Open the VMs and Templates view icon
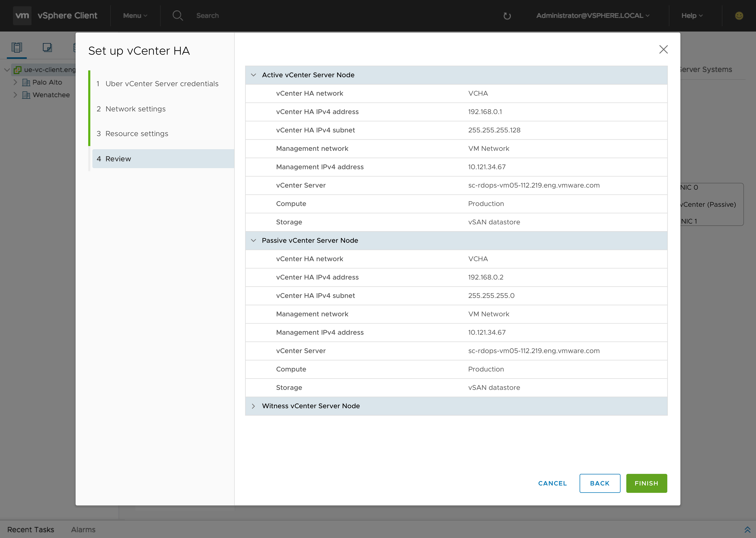 [x=47, y=47]
